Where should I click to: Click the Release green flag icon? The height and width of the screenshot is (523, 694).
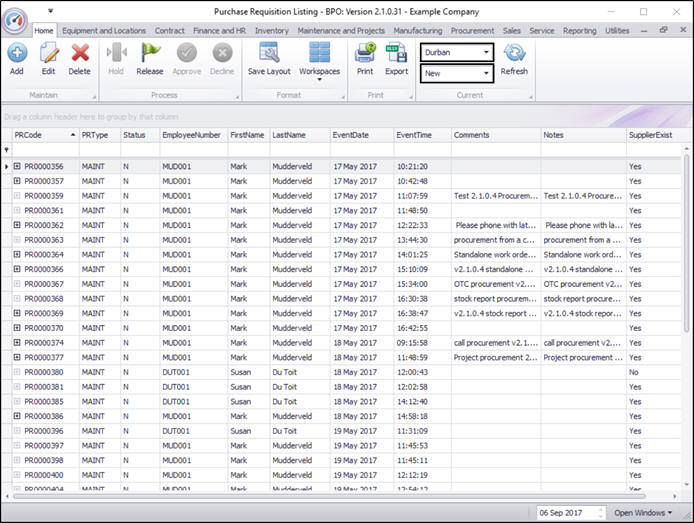(x=150, y=56)
